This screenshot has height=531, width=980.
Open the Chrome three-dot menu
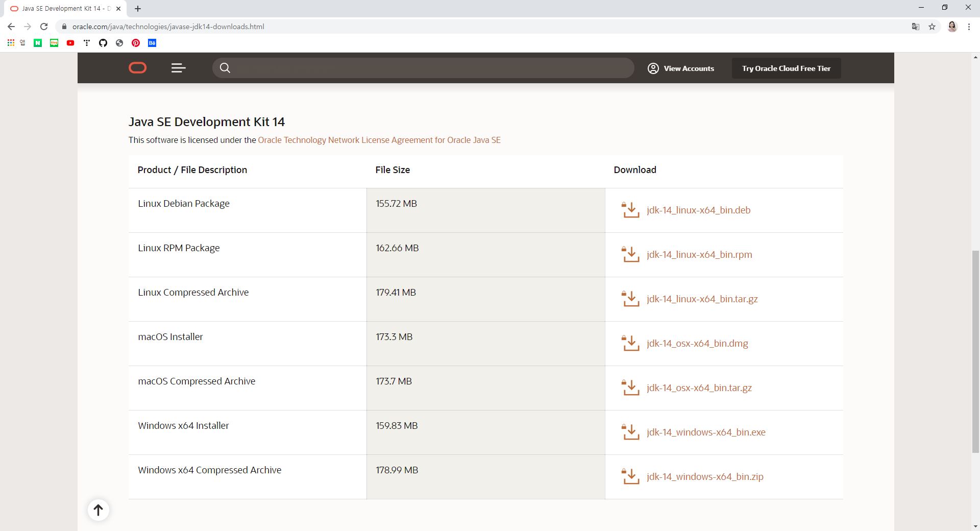pos(969,27)
